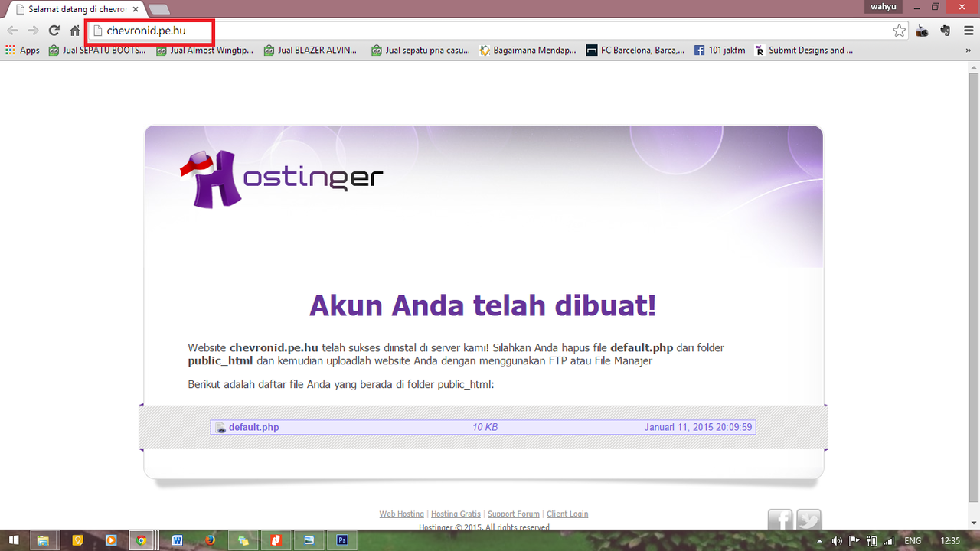Click the 'Januari 11, 2015 20:09:59' date
Viewport: 980px width, 551px height.
click(x=698, y=427)
